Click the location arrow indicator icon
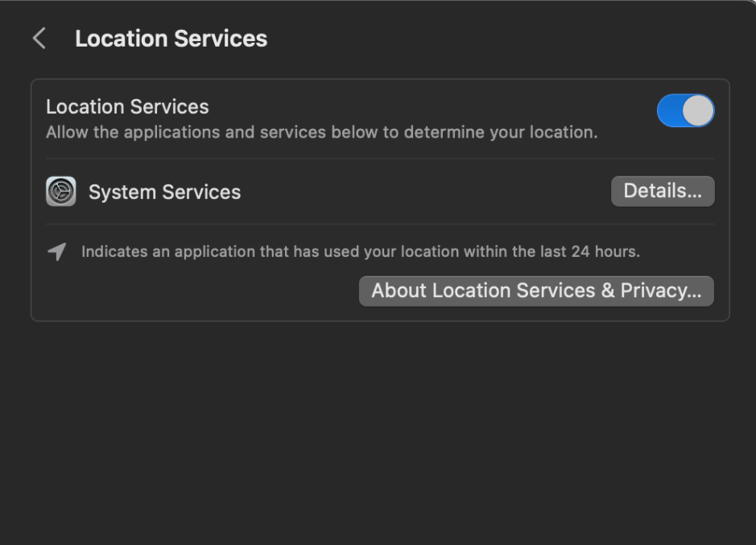This screenshot has height=545, width=756. [x=56, y=252]
